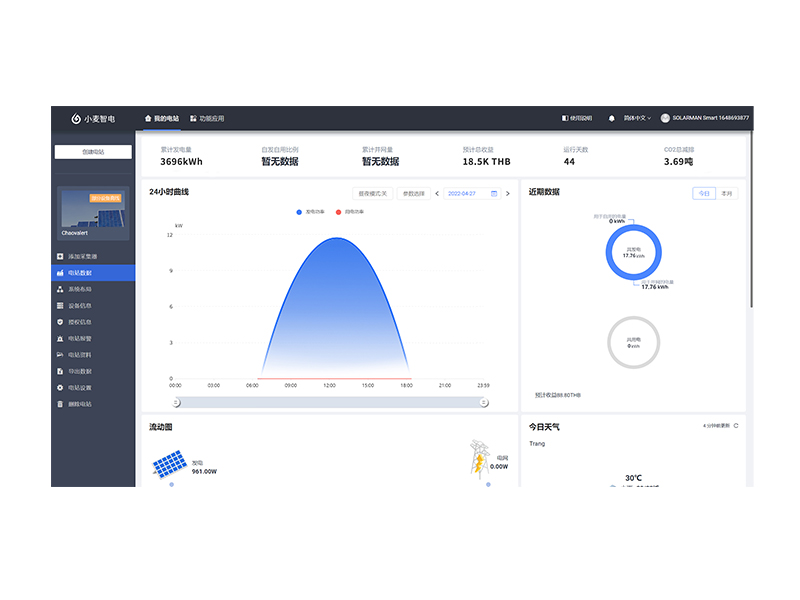800x600 pixels.
Task: Switch recent data to 本月
Action: coord(726,193)
